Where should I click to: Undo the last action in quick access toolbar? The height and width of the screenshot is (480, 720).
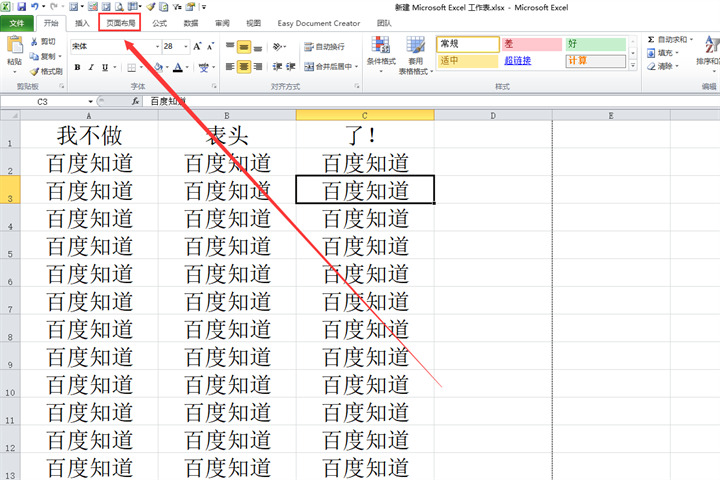[35, 7]
